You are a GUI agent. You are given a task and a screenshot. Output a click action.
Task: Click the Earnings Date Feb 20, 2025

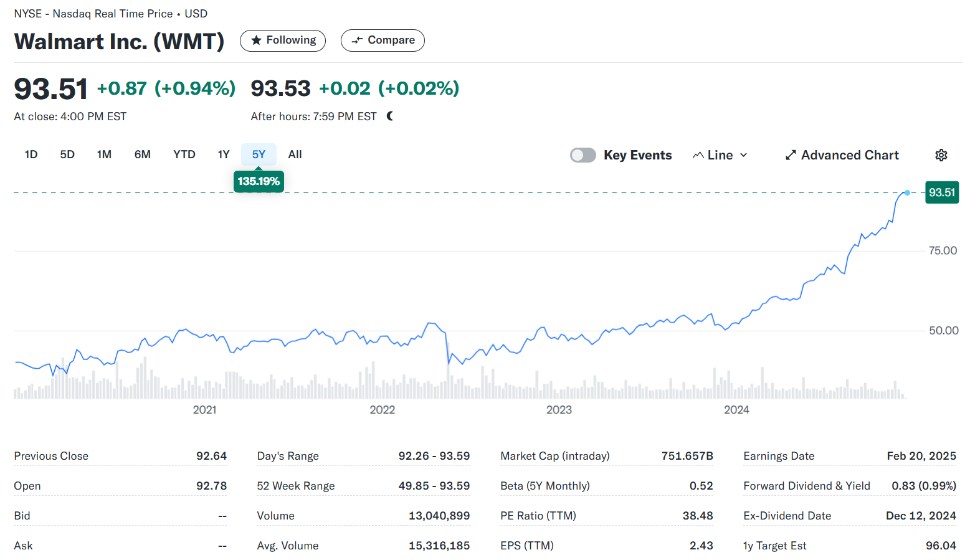(921, 456)
